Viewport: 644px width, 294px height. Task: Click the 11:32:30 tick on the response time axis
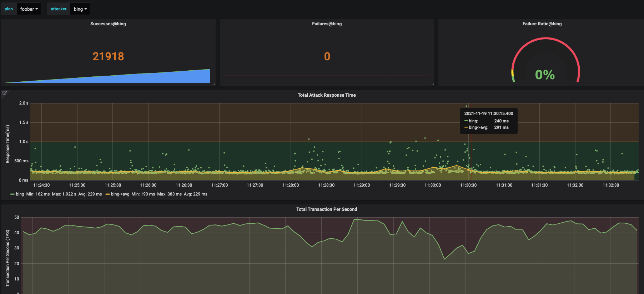(x=611, y=185)
